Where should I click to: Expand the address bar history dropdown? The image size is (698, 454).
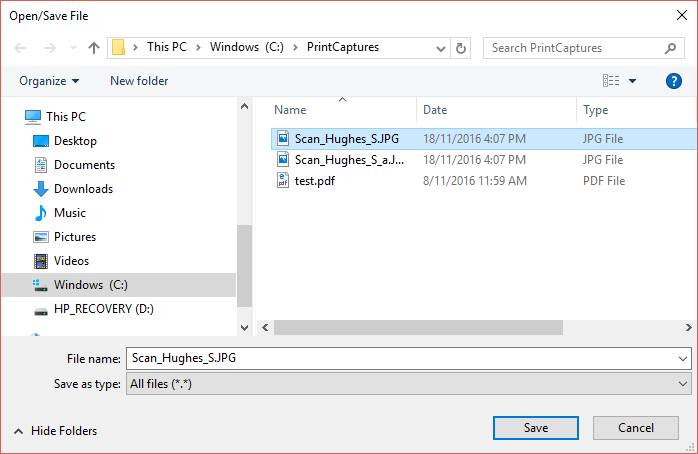[x=441, y=49]
